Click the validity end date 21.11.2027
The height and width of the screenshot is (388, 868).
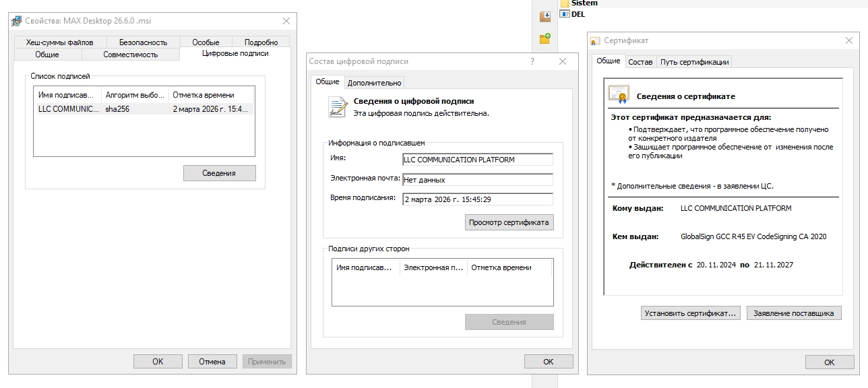pos(774,265)
